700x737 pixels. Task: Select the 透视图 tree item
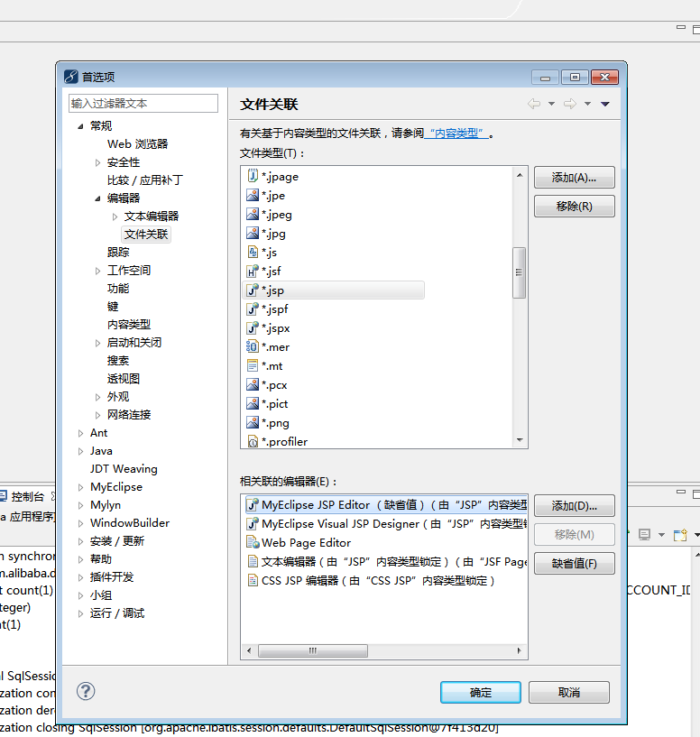tap(123, 378)
